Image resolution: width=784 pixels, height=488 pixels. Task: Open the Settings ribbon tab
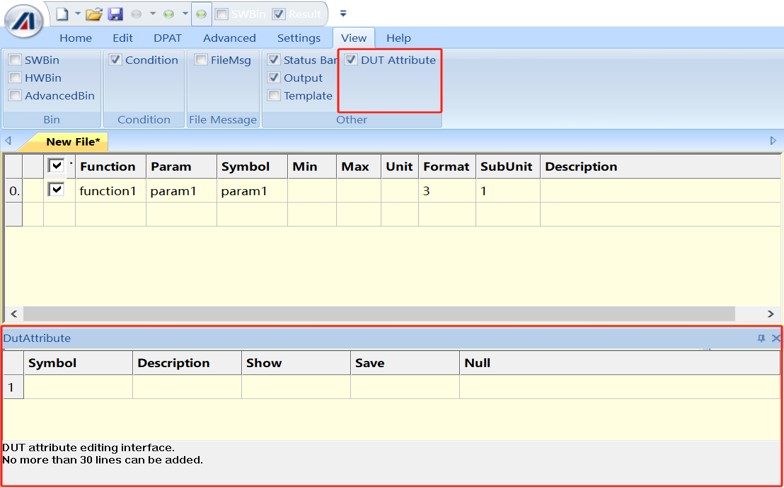tap(298, 38)
